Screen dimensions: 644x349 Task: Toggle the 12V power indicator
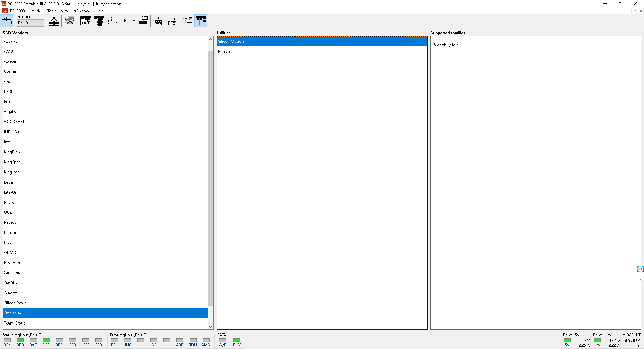(597, 340)
